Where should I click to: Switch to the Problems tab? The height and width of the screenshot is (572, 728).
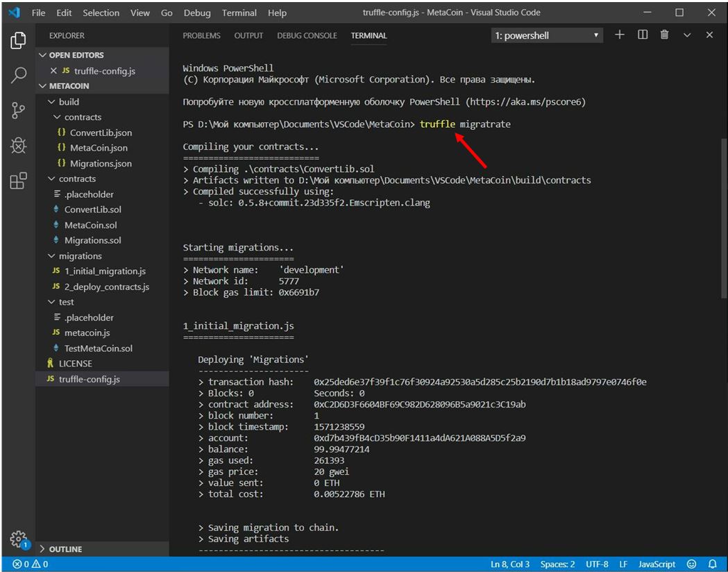201,35
